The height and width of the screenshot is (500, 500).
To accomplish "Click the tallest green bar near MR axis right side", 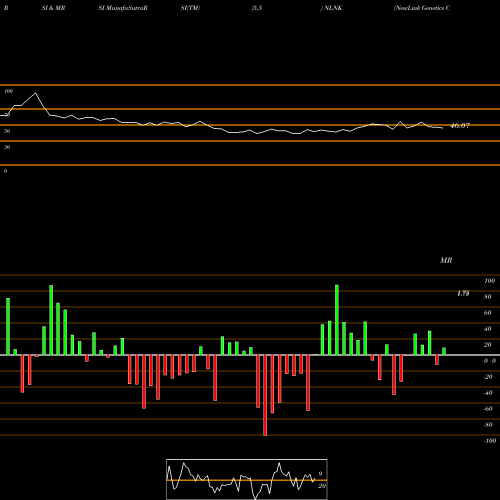I will [x=337, y=320].
